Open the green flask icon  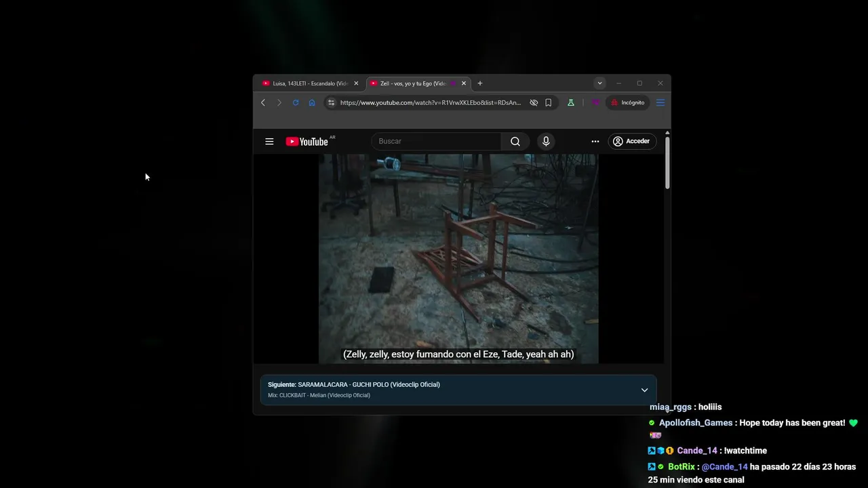(571, 102)
